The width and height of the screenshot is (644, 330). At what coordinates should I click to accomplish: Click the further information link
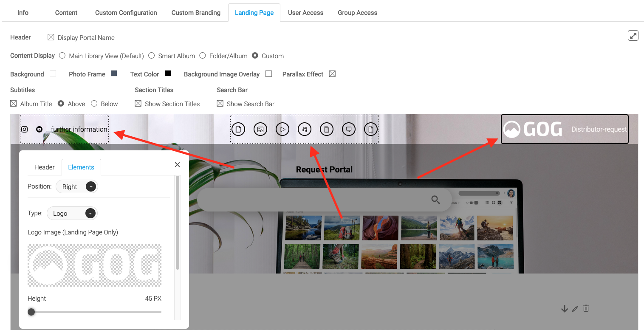click(79, 129)
